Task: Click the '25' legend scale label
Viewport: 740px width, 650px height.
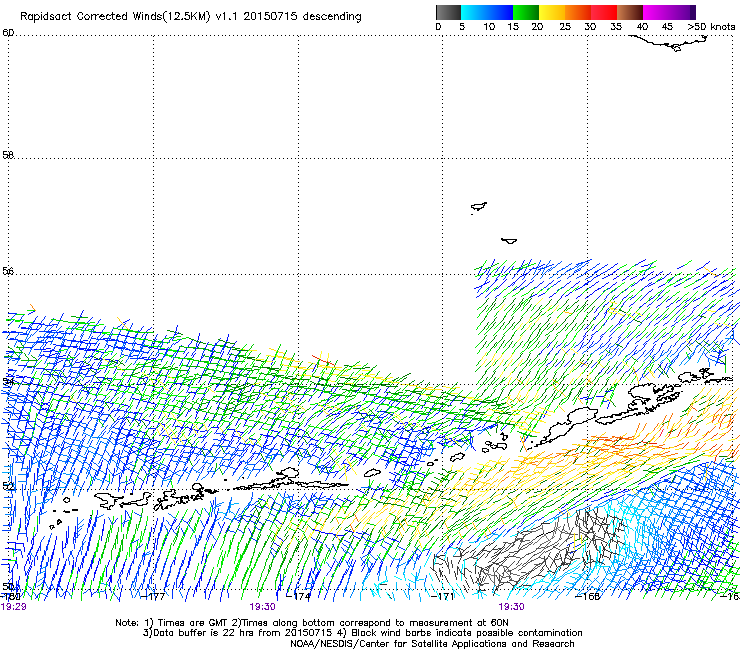Action: coord(565,27)
